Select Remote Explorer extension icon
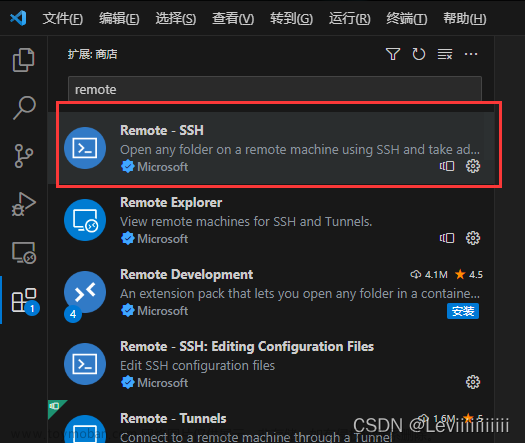 [85, 220]
